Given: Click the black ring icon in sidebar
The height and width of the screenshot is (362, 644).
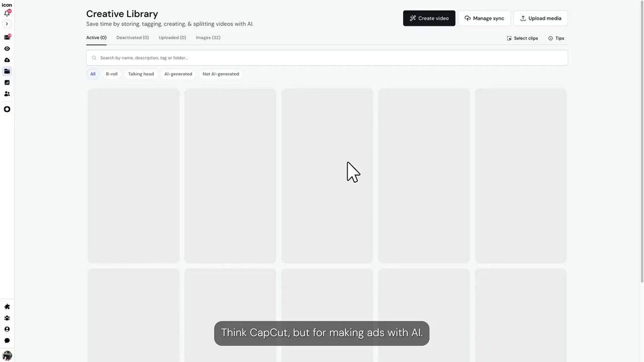Looking at the screenshot, I should (7, 109).
